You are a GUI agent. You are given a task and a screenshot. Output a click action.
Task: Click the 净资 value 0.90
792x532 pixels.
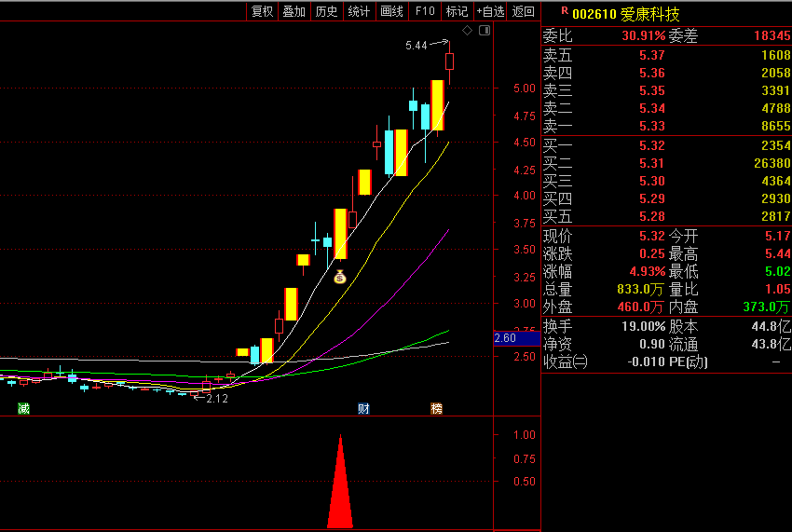pyautogui.click(x=652, y=344)
